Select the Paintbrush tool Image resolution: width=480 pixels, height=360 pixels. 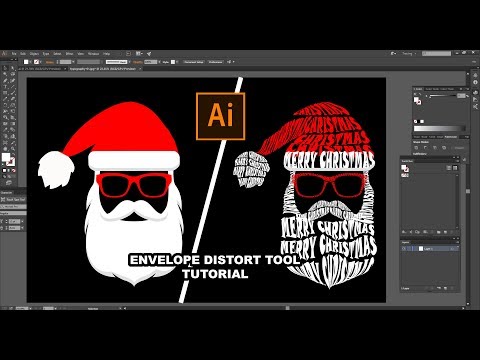(x=13, y=93)
